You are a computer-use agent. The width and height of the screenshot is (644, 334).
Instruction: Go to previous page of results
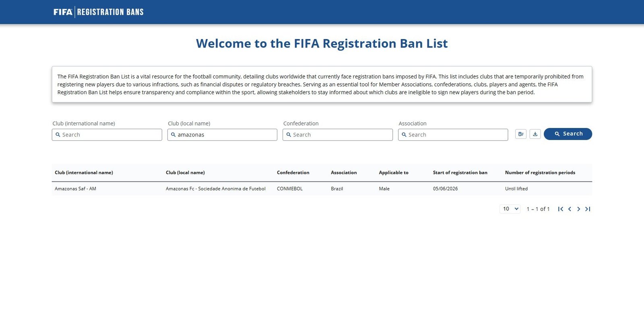[x=570, y=209]
